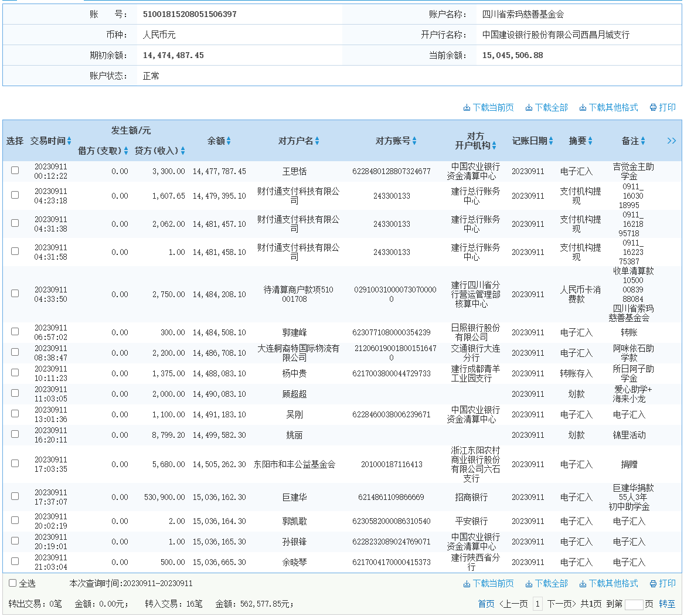This screenshot has height=616, width=684.
Task: Select transaction at 04:31:38 checkbox
Action: click(x=15, y=223)
